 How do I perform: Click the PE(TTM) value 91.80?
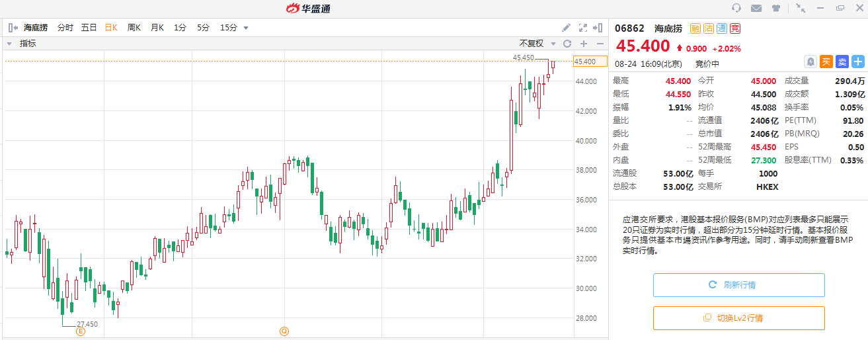click(853, 120)
